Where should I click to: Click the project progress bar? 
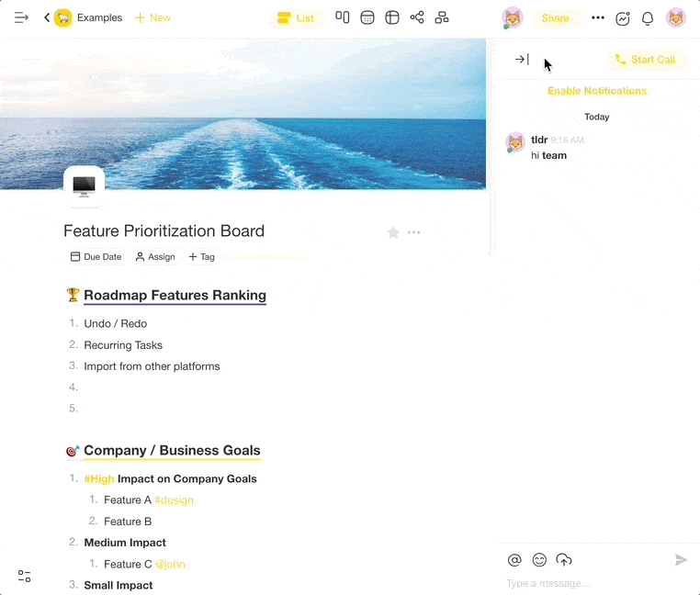click(x=265, y=258)
